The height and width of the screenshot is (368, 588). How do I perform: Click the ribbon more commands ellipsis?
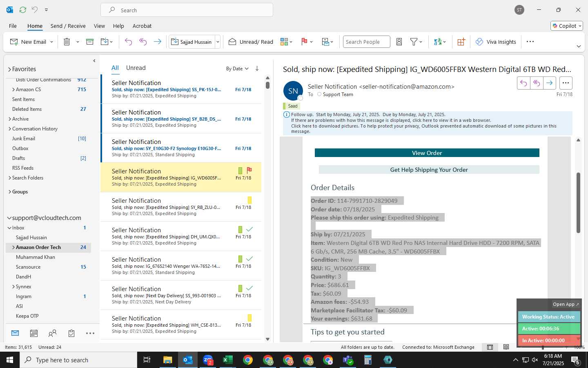pos(530,42)
